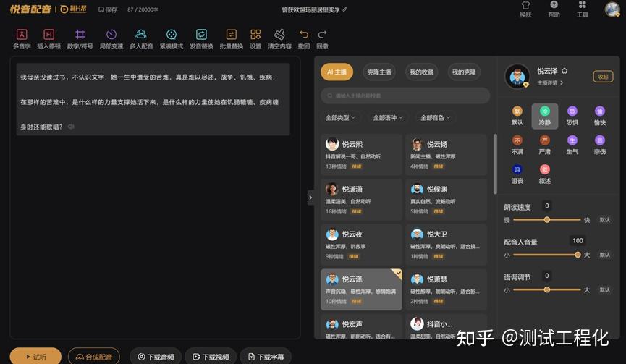Select the 冷静 emotion

(x=544, y=116)
